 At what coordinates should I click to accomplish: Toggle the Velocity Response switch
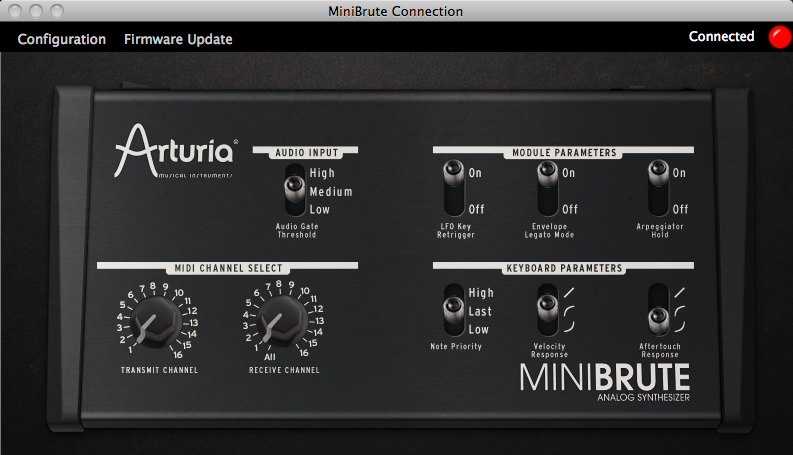pyautogui.click(x=547, y=310)
